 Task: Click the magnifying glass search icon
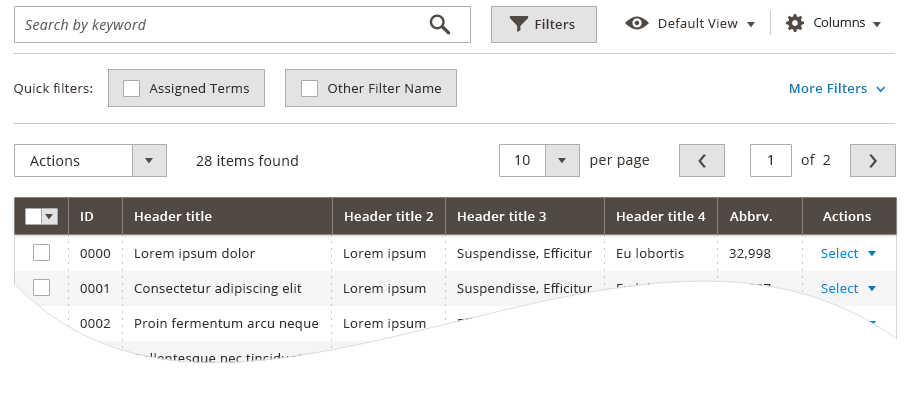tap(440, 25)
